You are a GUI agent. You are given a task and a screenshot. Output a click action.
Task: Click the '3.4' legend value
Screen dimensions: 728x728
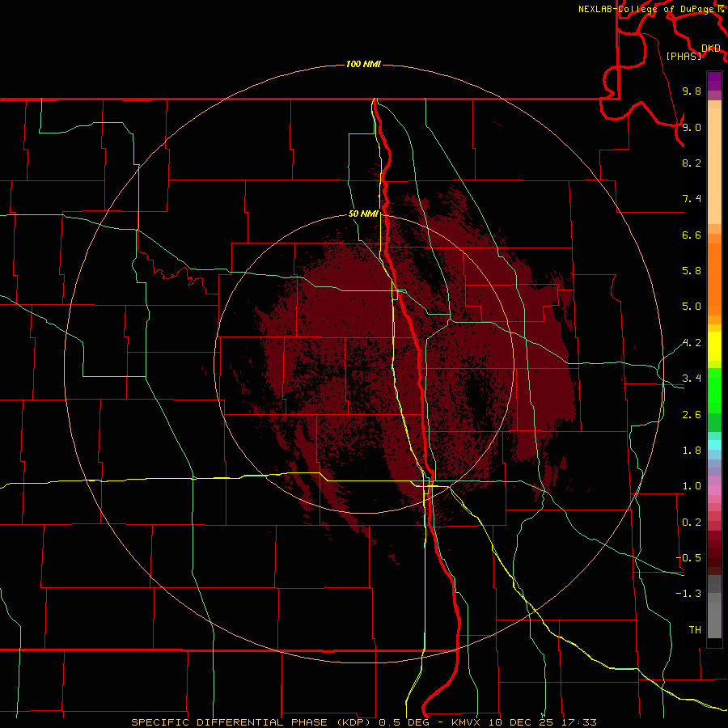point(692,379)
